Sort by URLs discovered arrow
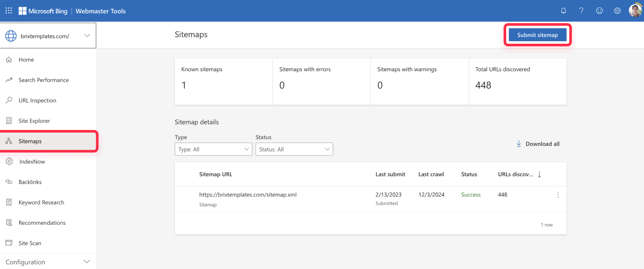This screenshot has height=269, width=644. click(540, 175)
